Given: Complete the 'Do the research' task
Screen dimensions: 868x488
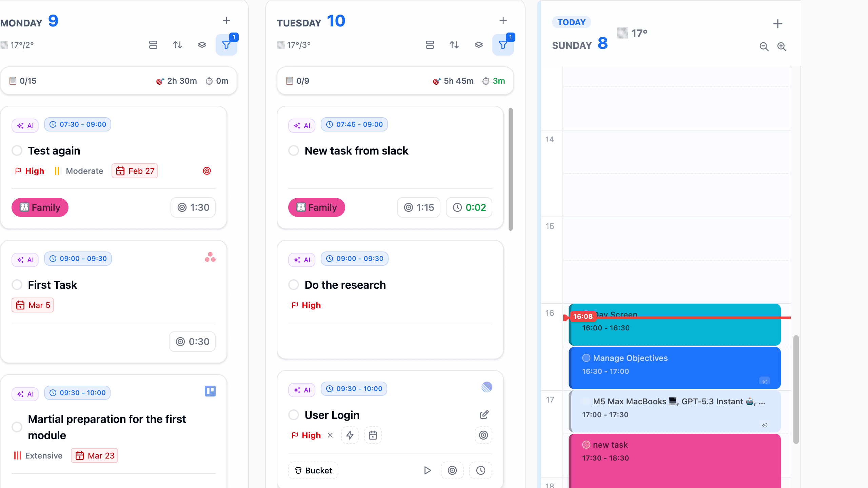Looking at the screenshot, I should click(294, 285).
